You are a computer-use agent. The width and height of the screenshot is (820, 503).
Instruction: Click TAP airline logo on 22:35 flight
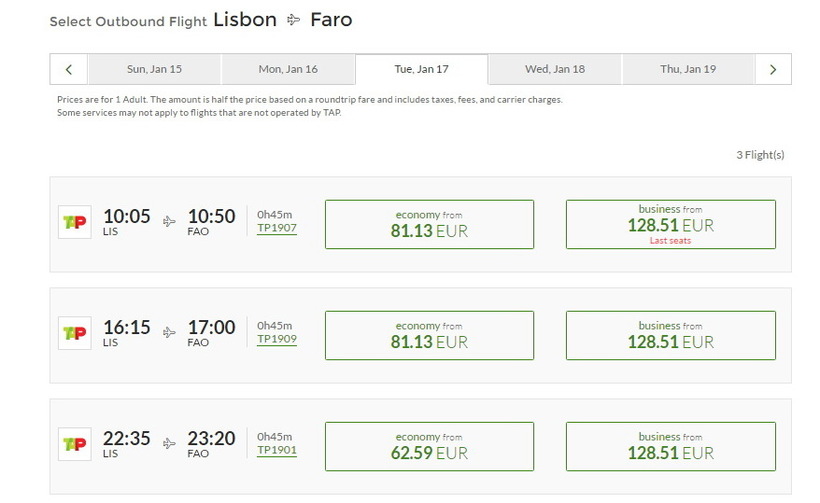pos(75,445)
